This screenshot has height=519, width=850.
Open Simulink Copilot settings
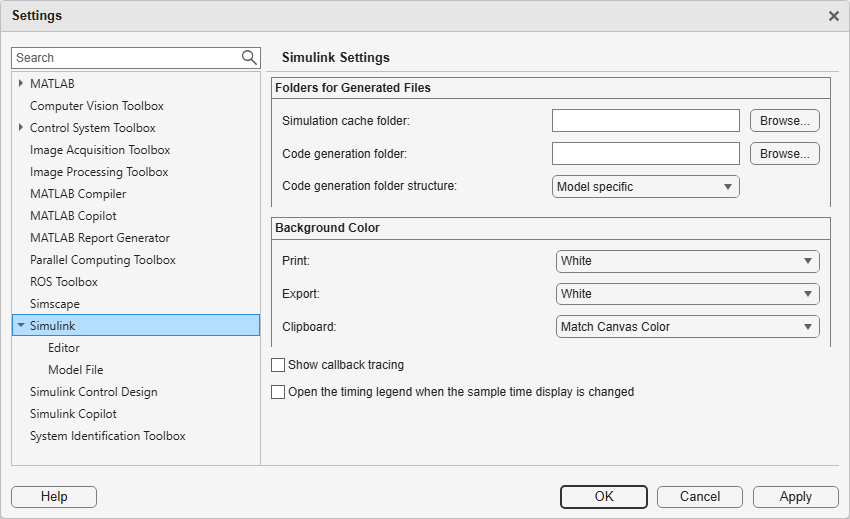(73, 414)
